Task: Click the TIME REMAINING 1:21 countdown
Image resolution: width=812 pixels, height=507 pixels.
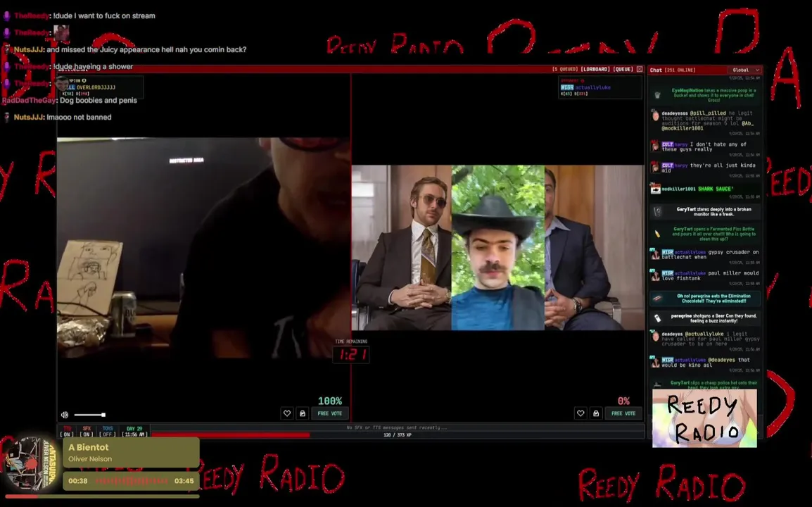Action: tap(351, 351)
